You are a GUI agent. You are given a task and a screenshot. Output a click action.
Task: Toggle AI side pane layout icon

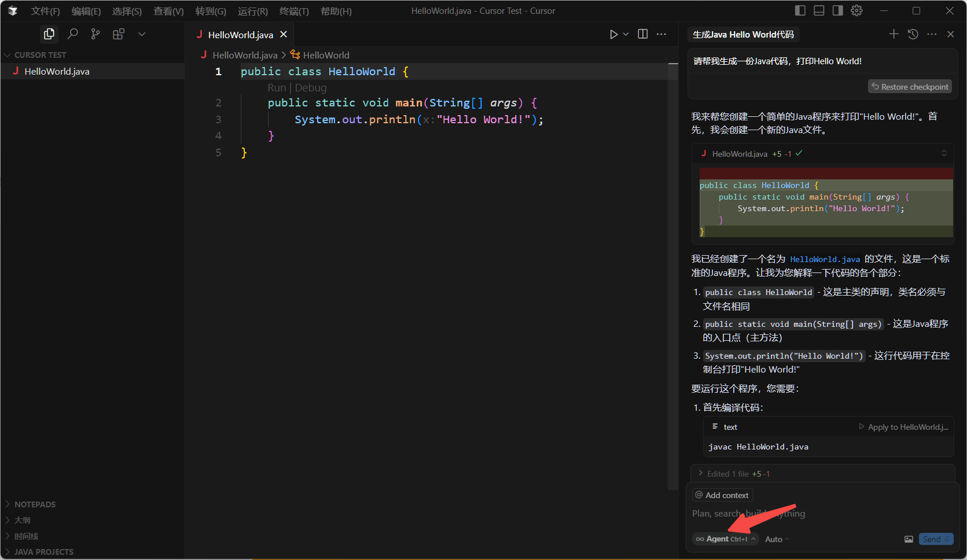point(837,10)
